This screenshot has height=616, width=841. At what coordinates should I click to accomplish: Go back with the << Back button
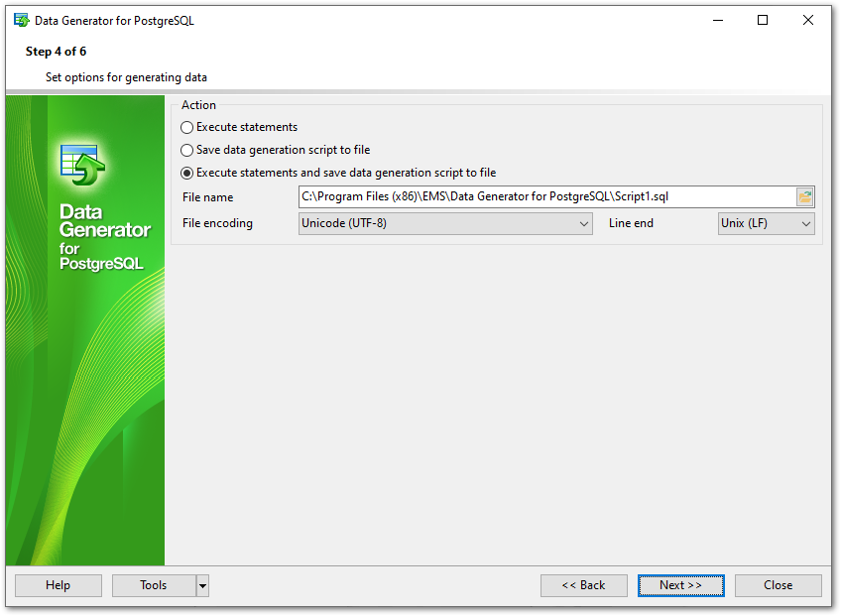point(583,585)
